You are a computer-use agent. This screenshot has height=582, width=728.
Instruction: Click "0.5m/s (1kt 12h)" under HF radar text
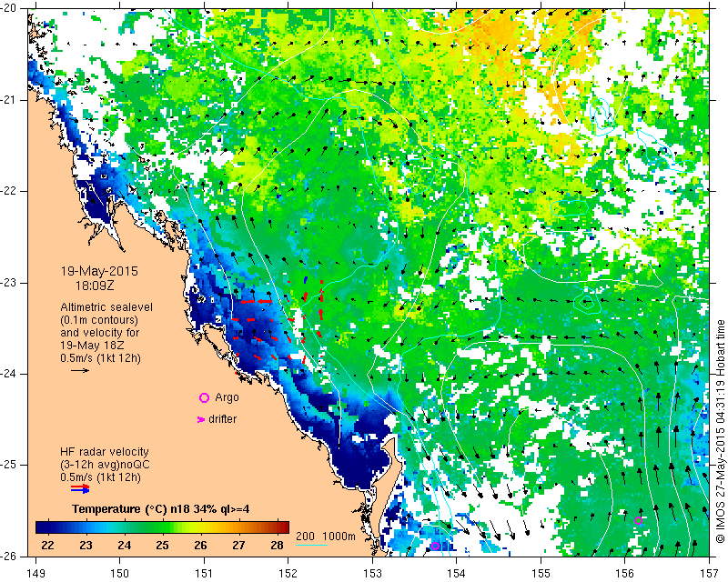click(100, 477)
